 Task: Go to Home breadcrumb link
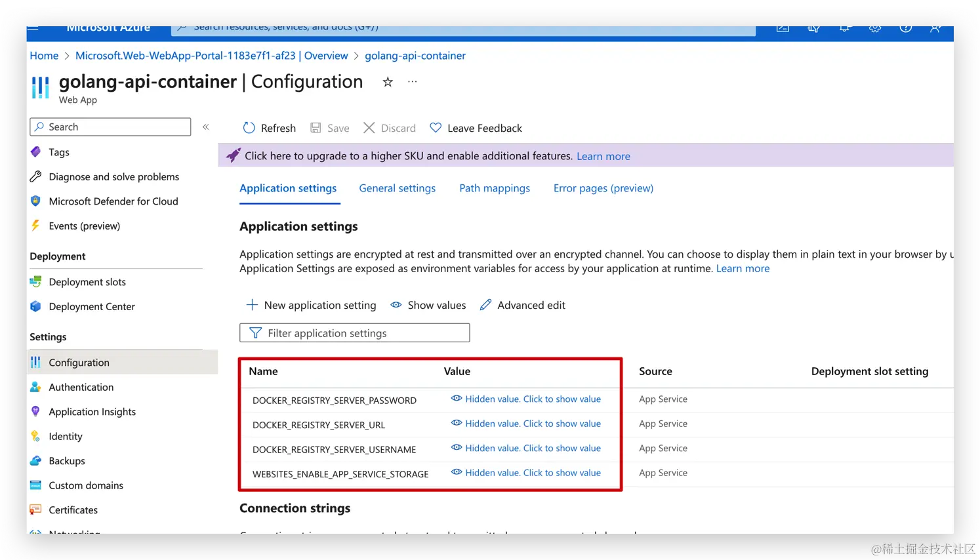(44, 56)
